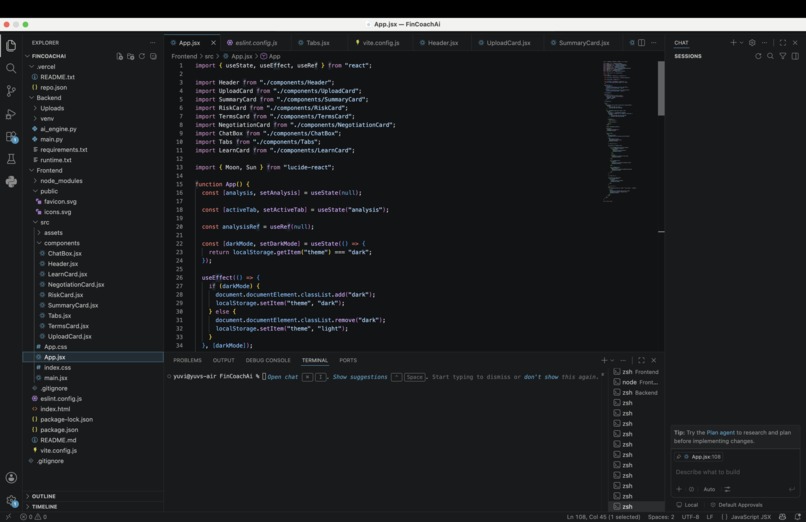
Task: Refresh the FINCOACHAI explorer tree
Action: pos(142,57)
